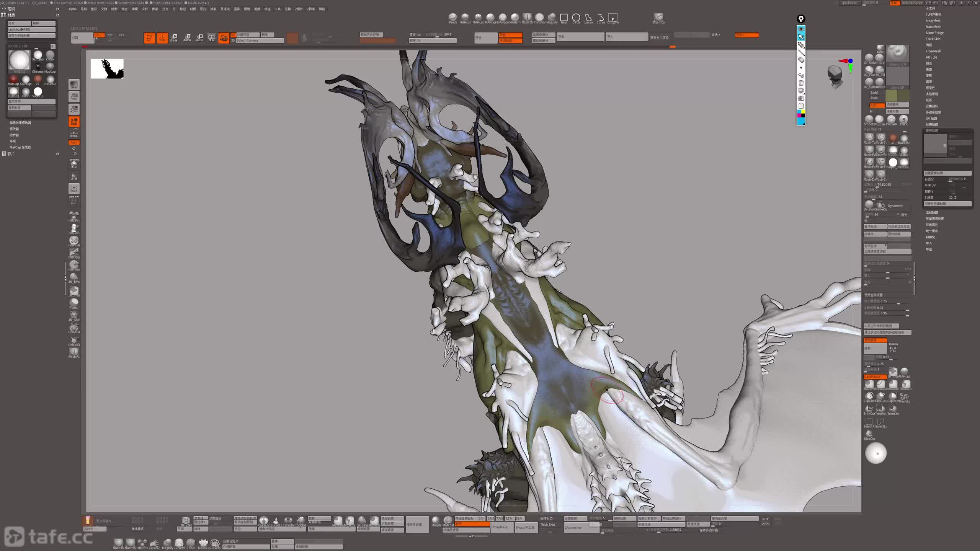Pick the Curve stroke tool
The height and width of the screenshot is (551, 980).
click(x=601, y=18)
